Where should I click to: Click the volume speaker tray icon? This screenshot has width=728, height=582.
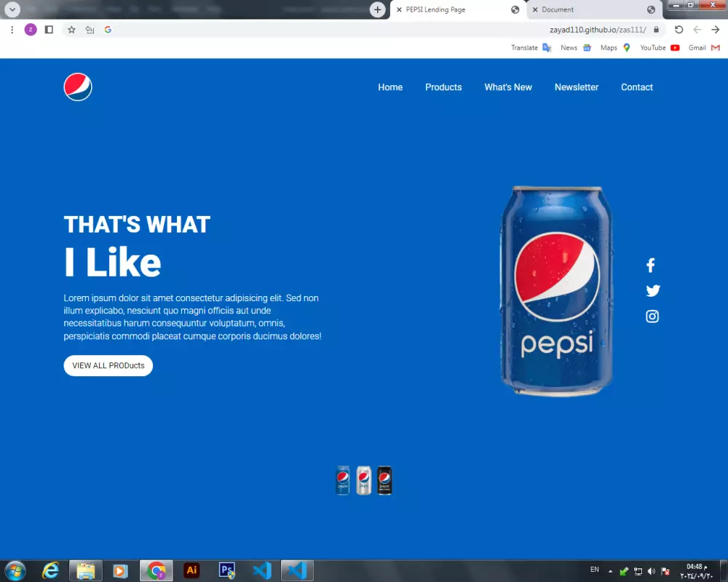point(652,571)
